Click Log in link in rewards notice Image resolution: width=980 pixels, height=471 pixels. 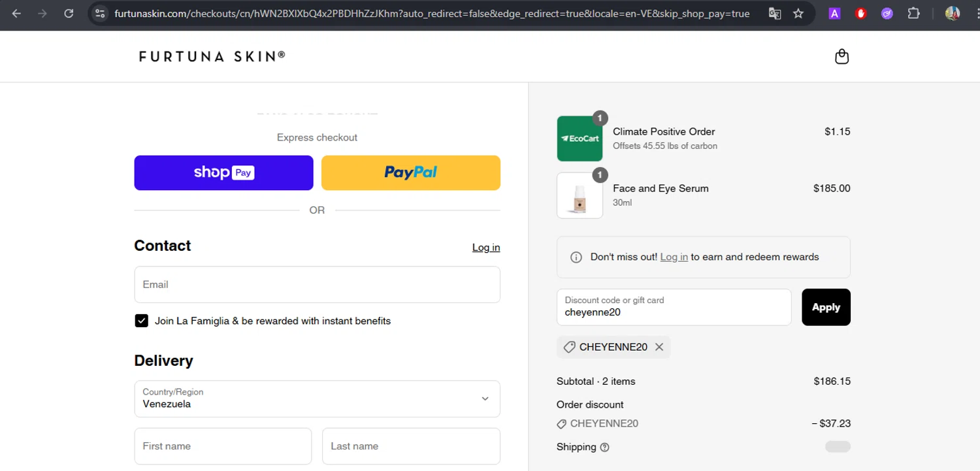coord(674,257)
